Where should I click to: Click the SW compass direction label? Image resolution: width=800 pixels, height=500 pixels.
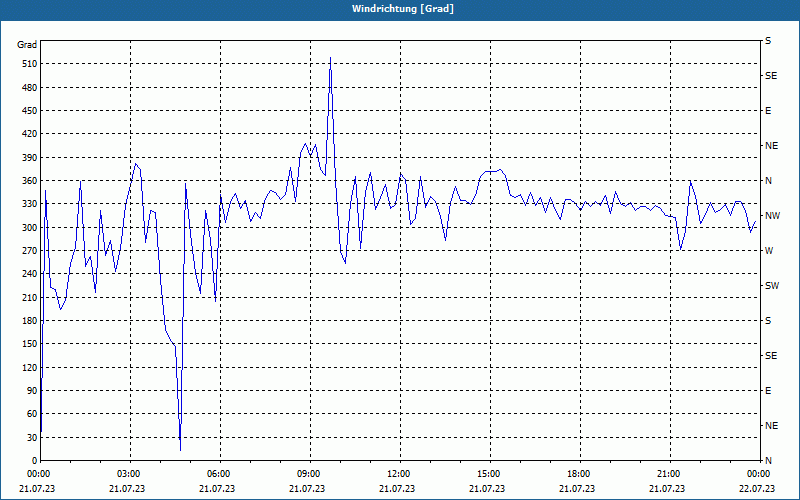click(772, 286)
